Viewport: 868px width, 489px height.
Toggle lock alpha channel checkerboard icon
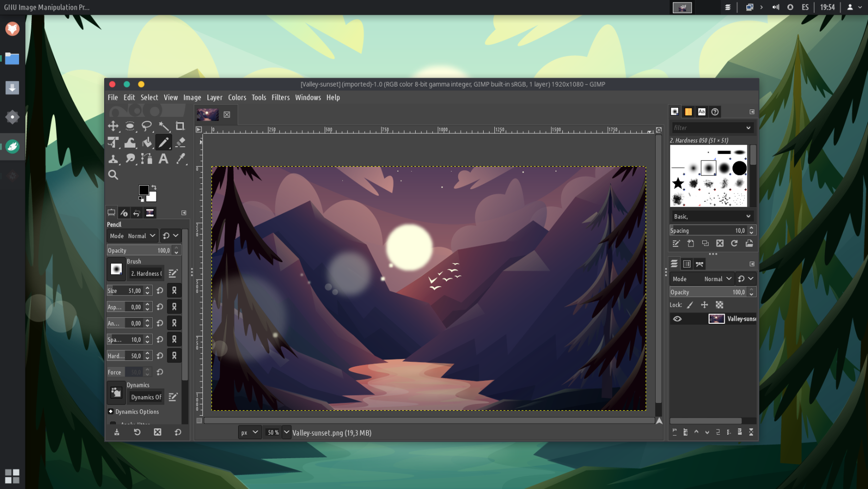pyautogui.click(x=719, y=305)
